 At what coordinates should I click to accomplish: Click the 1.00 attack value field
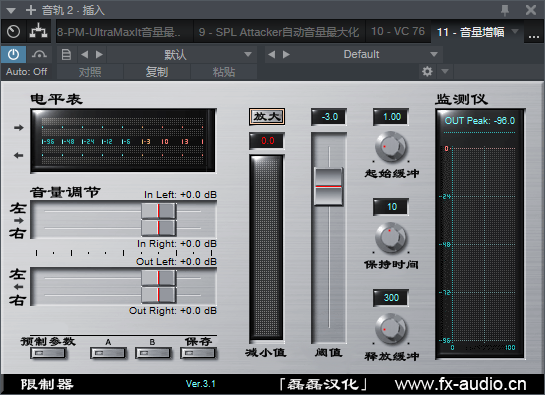[391, 117]
